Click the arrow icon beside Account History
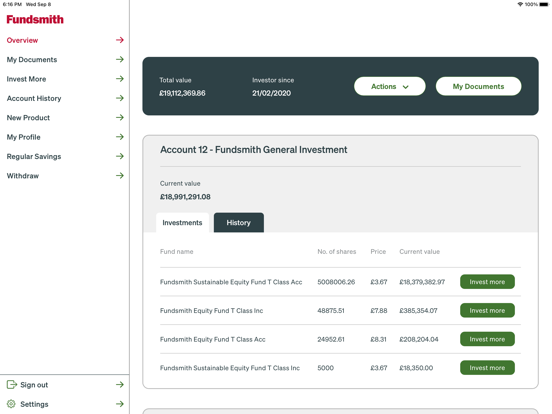 [120, 98]
